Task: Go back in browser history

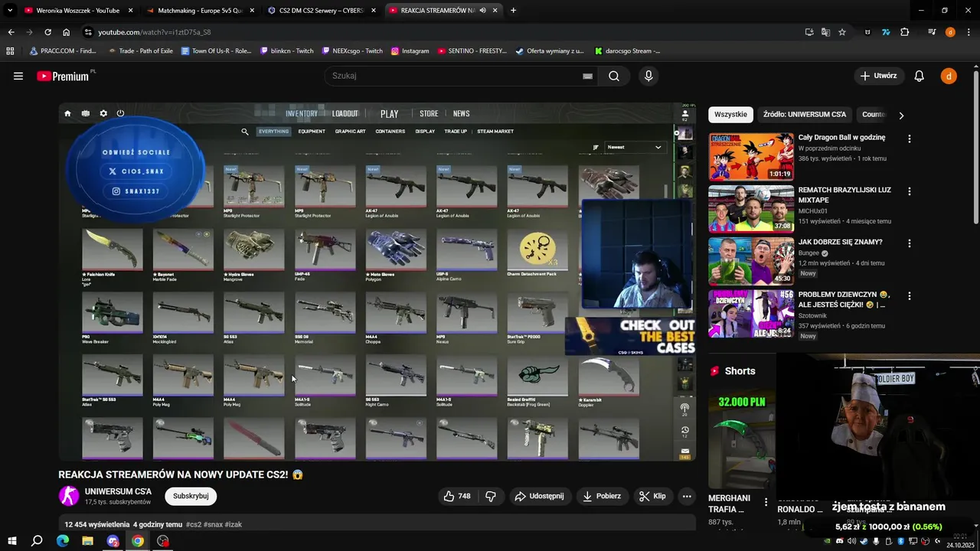Action: pos(11,32)
